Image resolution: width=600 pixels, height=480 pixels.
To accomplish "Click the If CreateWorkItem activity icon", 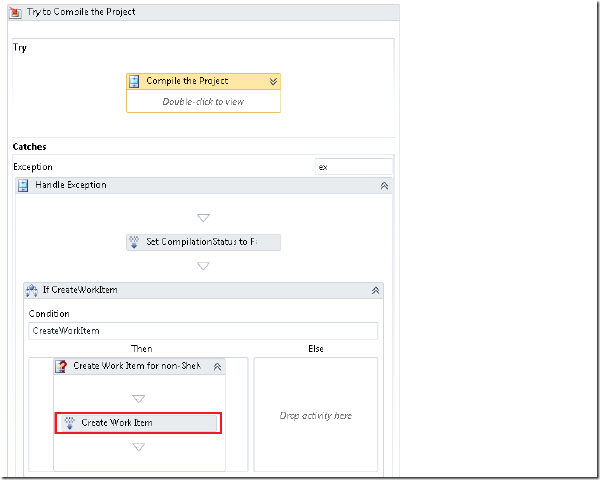I will pos(32,291).
